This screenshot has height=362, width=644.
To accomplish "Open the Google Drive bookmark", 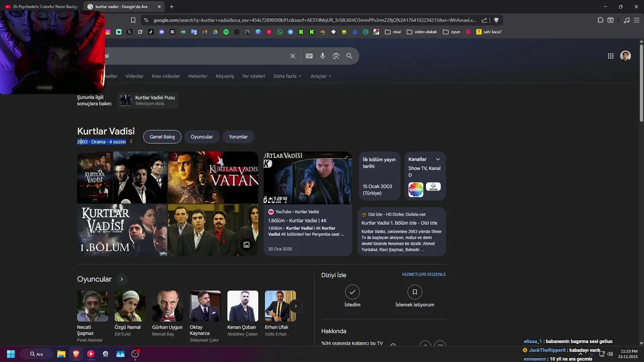I will click(x=215, y=32).
